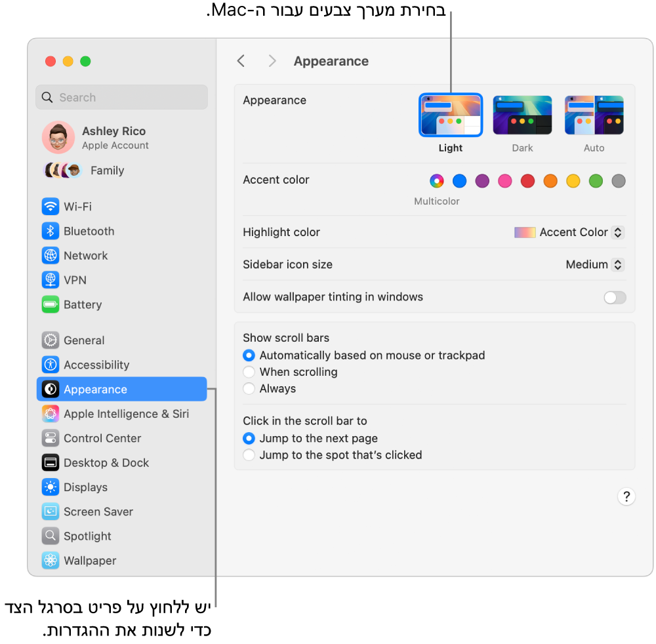The image size is (656, 644).
Task: Select Always show scroll bars option
Action: coord(249,388)
